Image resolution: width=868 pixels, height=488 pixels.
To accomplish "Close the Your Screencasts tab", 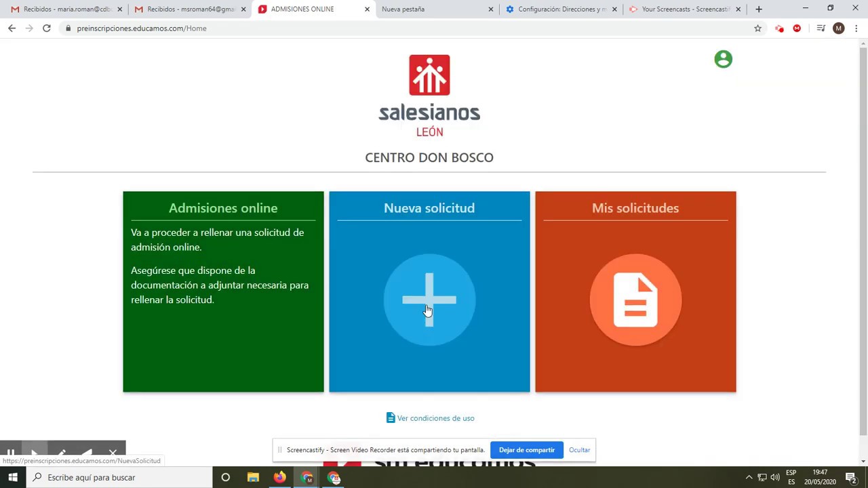I will tap(738, 9).
